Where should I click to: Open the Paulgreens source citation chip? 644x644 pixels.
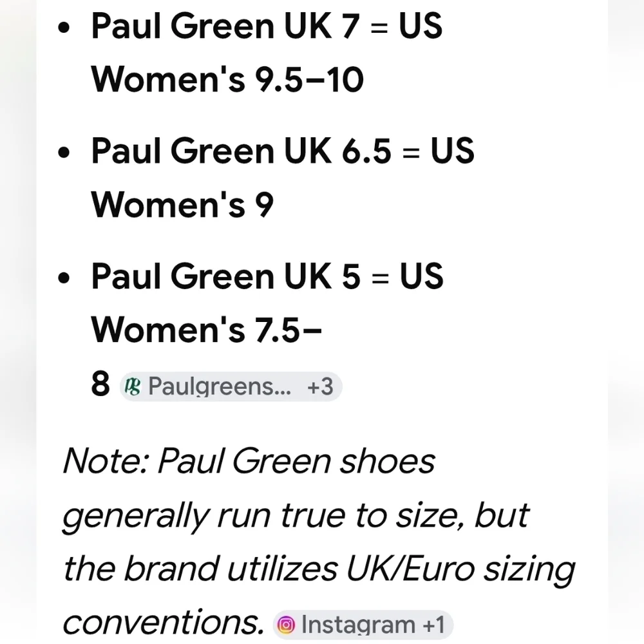[x=231, y=386]
